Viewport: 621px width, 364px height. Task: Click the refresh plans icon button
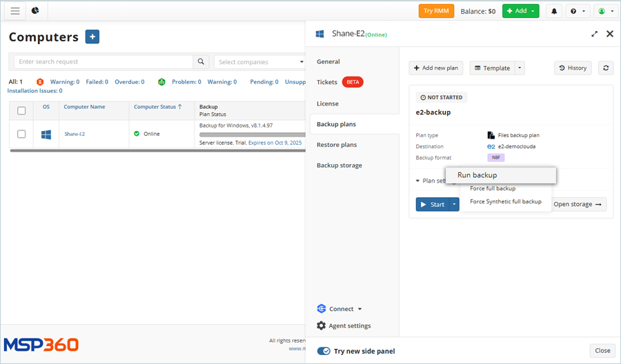pyautogui.click(x=605, y=68)
